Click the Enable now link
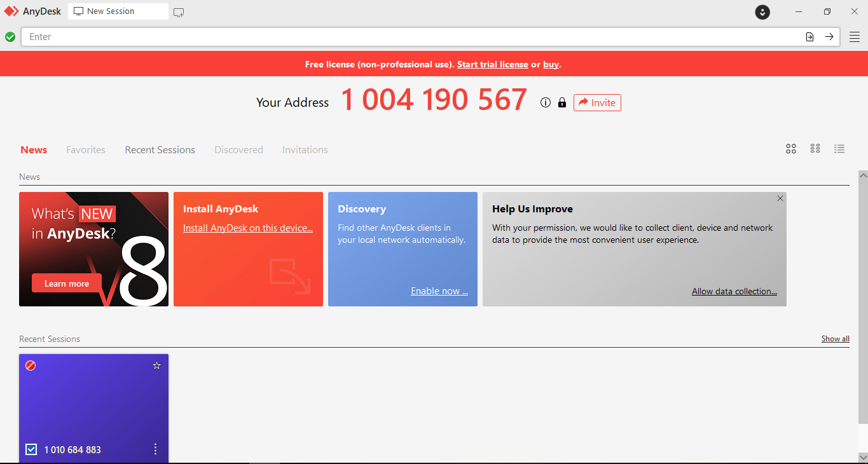 pyautogui.click(x=439, y=291)
